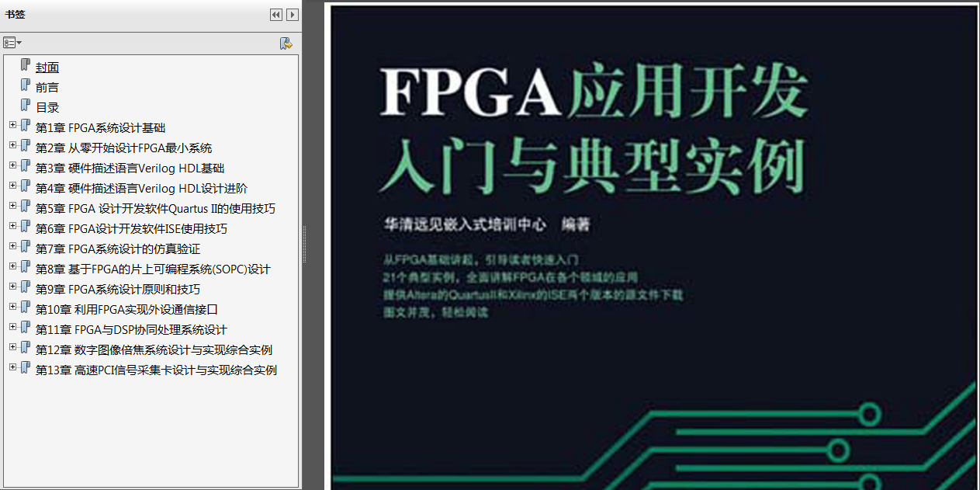The image size is (980, 490).
Task: Expand the 第2章 bookmark node
Action: click(x=12, y=144)
